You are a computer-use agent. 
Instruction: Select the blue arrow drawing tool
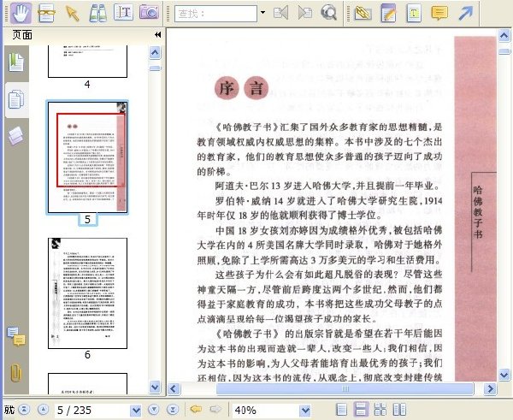(466, 13)
